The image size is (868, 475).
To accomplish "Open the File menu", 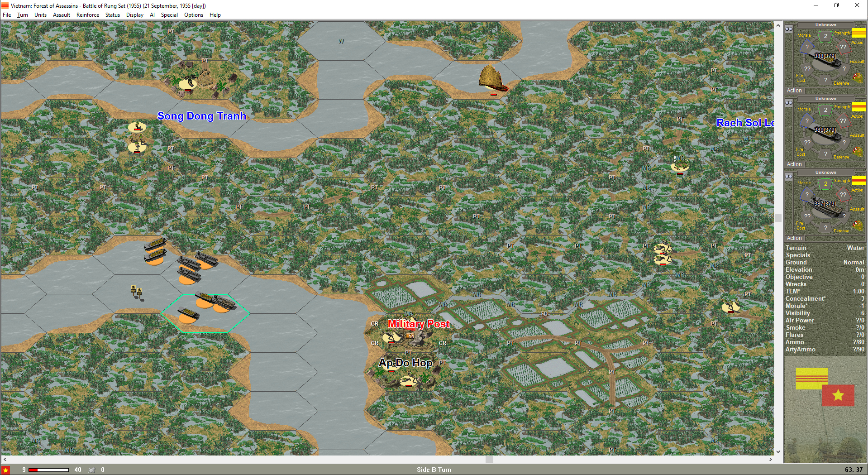I will click(7, 15).
